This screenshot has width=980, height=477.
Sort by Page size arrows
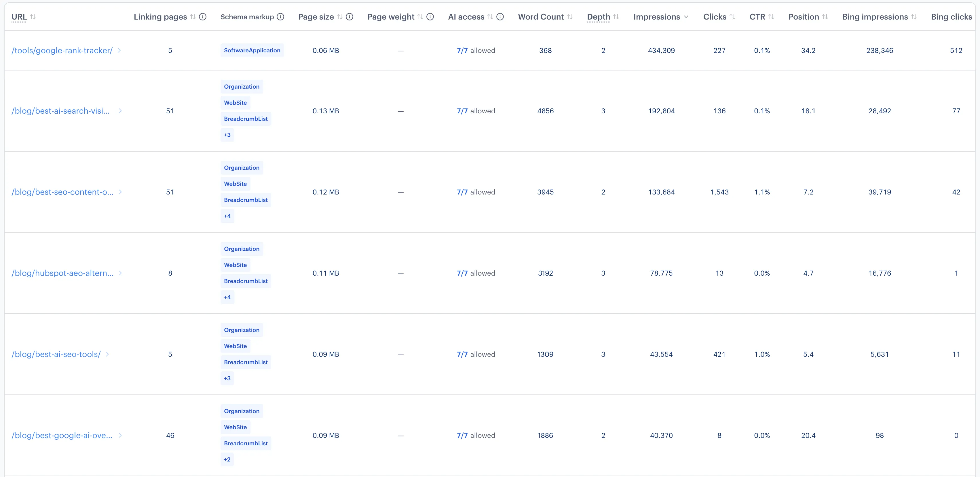pyautogui.click(x=340, y=17)
